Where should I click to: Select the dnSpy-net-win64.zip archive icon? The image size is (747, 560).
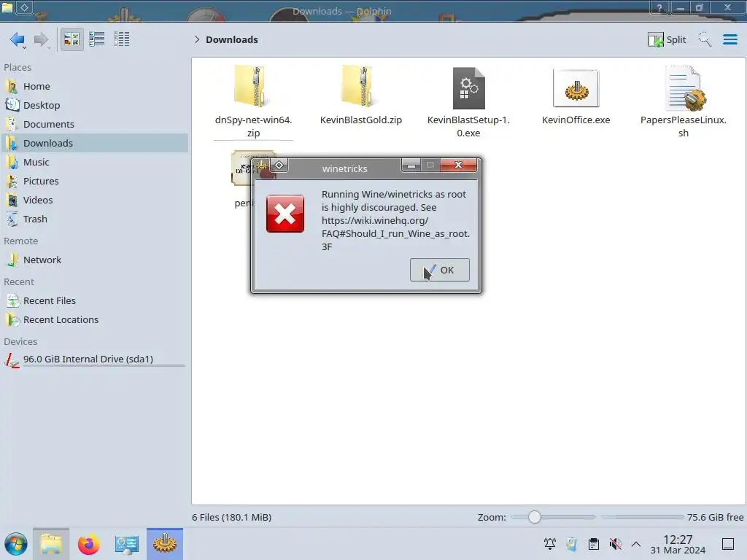tap(252, 87)
